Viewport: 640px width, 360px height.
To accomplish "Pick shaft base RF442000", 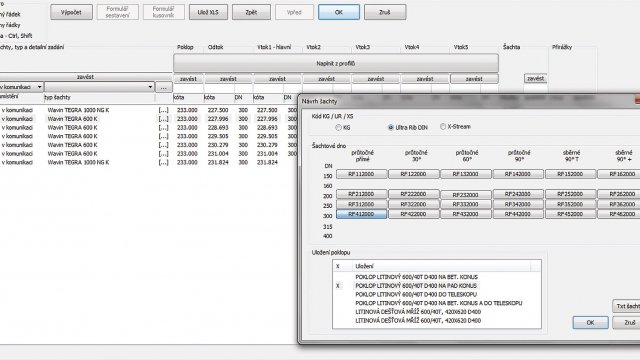I will 518,214.
